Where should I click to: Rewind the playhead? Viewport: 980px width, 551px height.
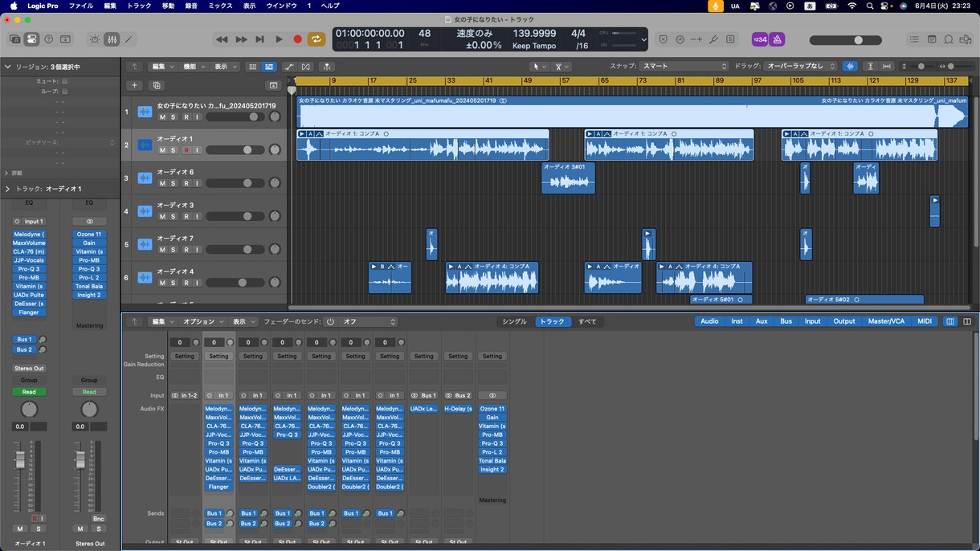222,39
